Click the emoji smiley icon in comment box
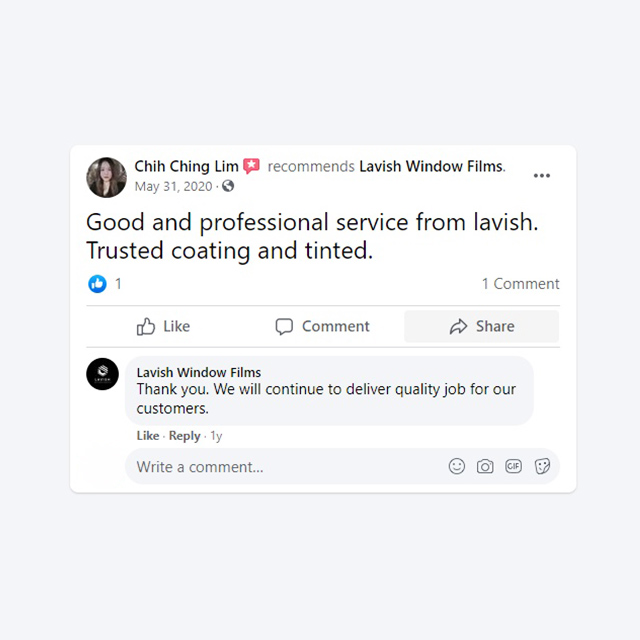This screenshot has width=640, height=640. coord(456,466)
